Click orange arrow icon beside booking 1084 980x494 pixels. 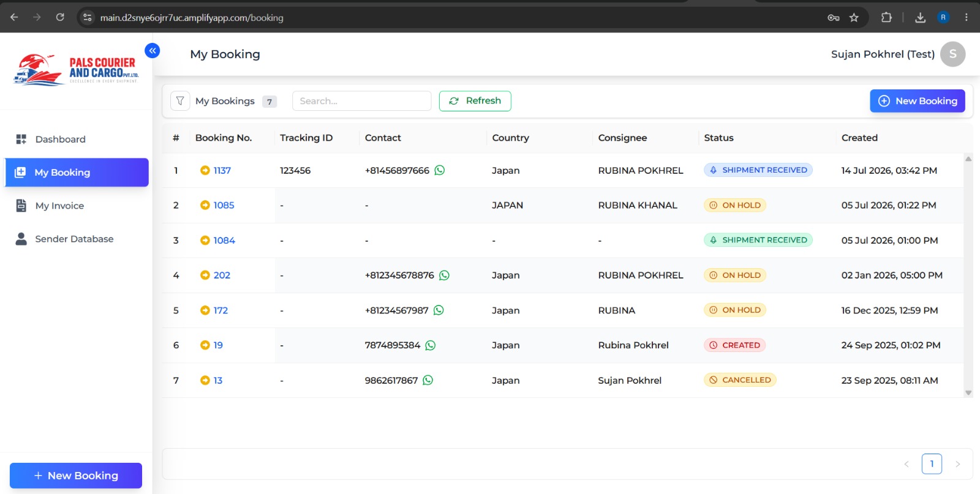pos(205,241)
